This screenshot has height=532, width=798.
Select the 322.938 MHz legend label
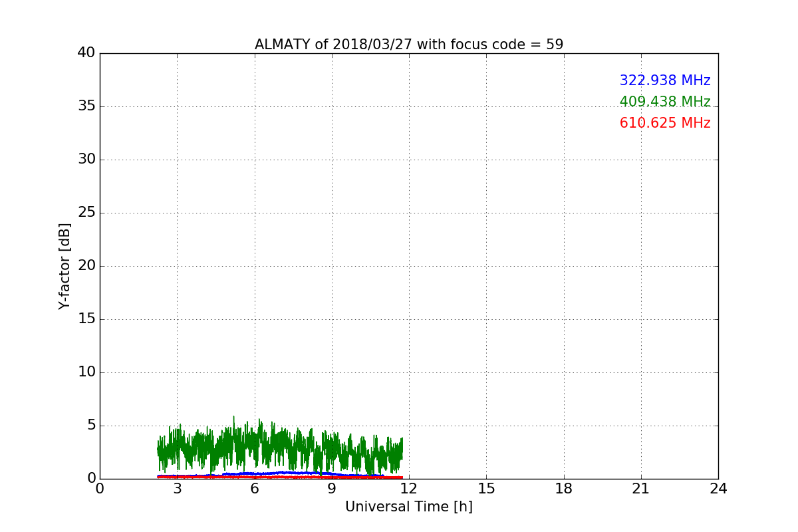click(x=665, y=80)
